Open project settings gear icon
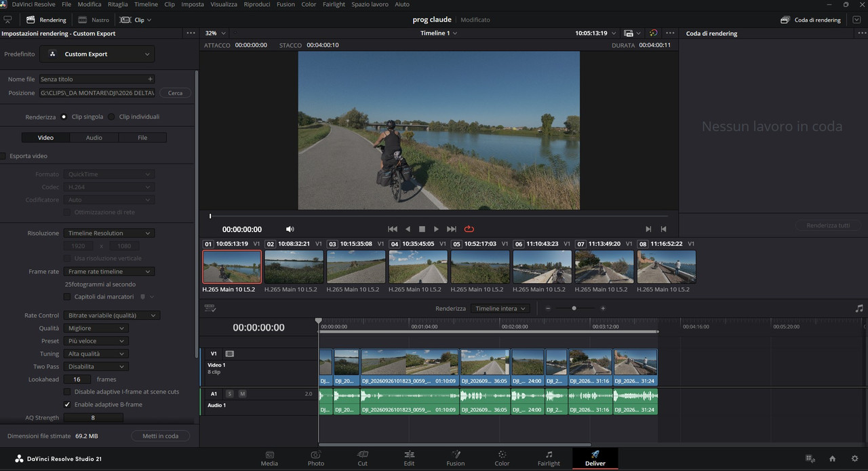868x471 pixels. [x=854, y=459]
